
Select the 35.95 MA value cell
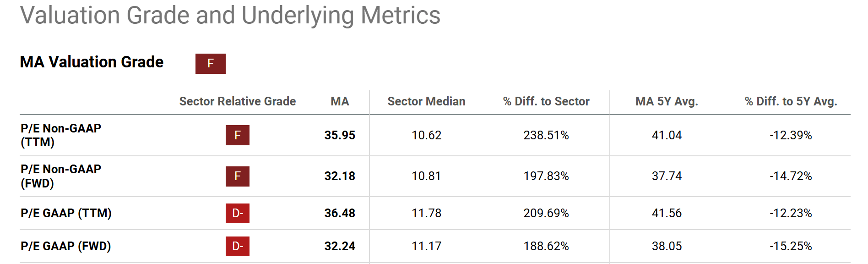coord(340,135)
